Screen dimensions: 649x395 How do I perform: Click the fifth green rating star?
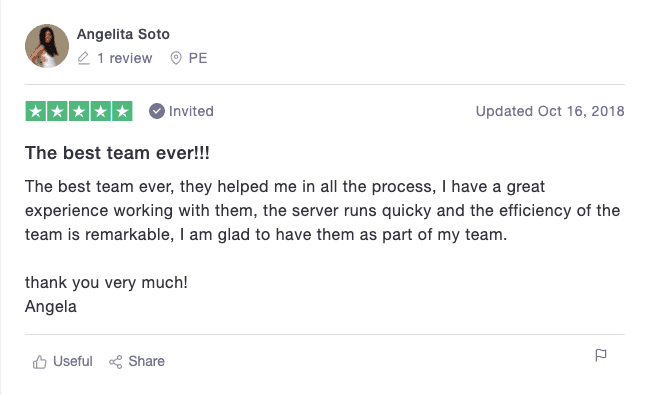pos(122,111)
